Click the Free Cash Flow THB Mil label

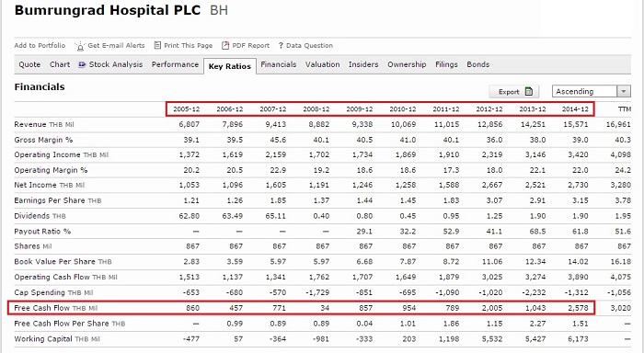point(56,308)
